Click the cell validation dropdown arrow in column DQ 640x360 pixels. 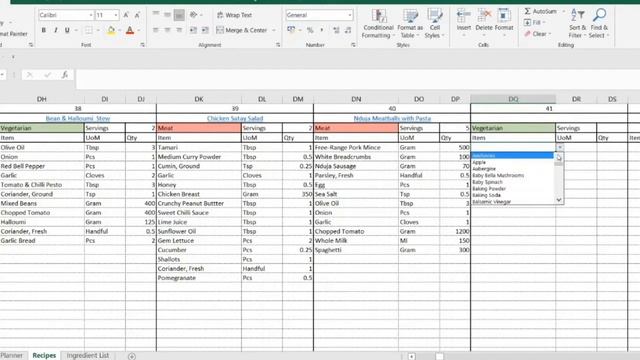pyautogui.click(x=560, y=147)
